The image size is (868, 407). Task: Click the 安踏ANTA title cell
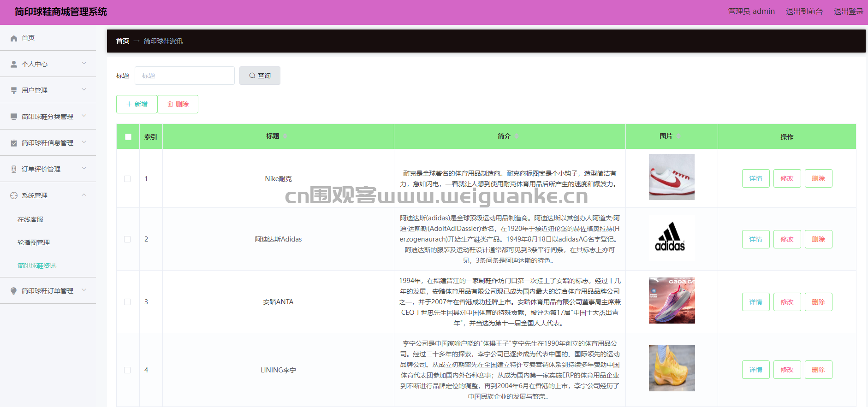click(x=278, y=302)
